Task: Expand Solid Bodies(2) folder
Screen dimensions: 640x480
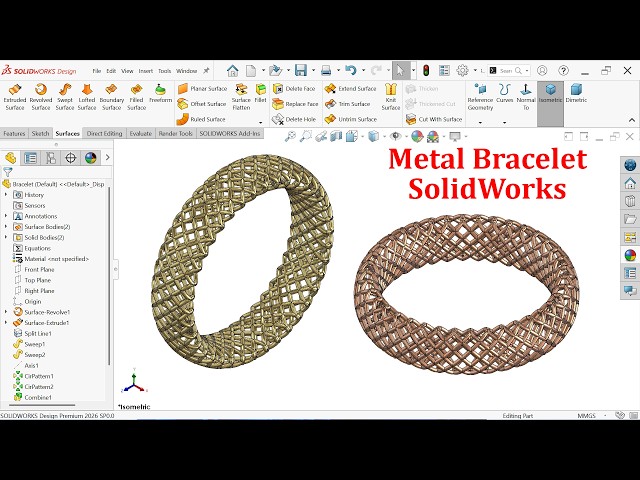Action: [6, 237]
